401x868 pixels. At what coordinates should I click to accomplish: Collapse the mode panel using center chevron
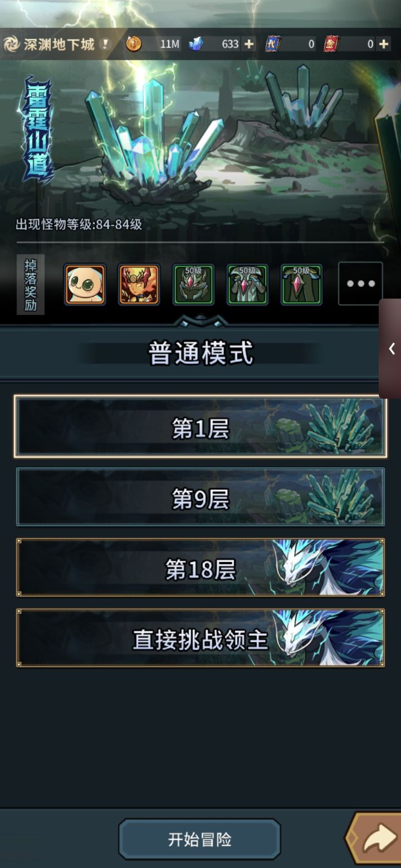(200, 320)
